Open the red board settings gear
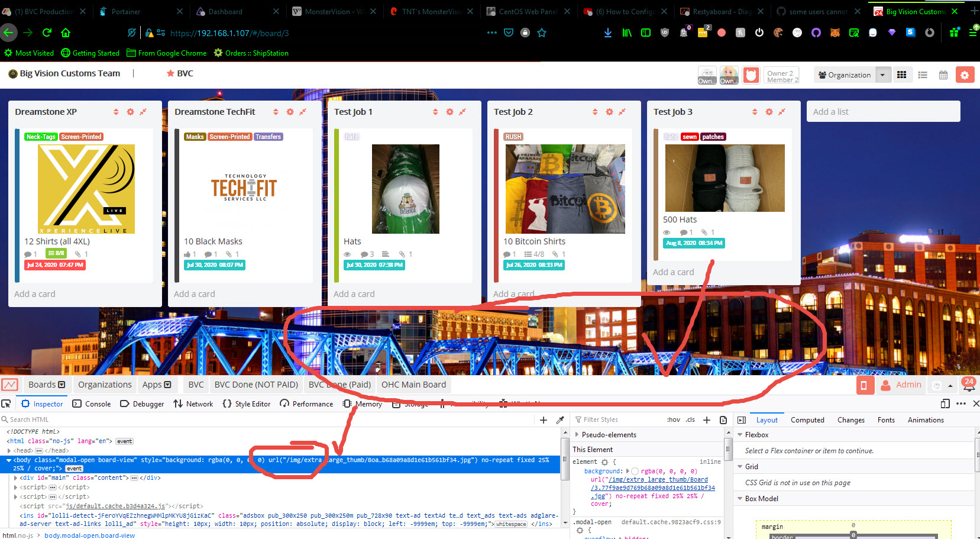 (x=965, y=75)
